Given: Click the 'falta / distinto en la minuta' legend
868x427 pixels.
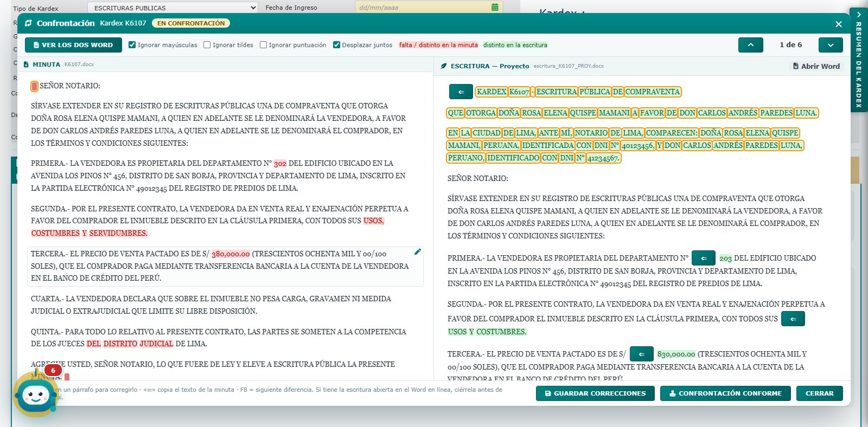Looking at the screenshot, I should tap(438, 45).
